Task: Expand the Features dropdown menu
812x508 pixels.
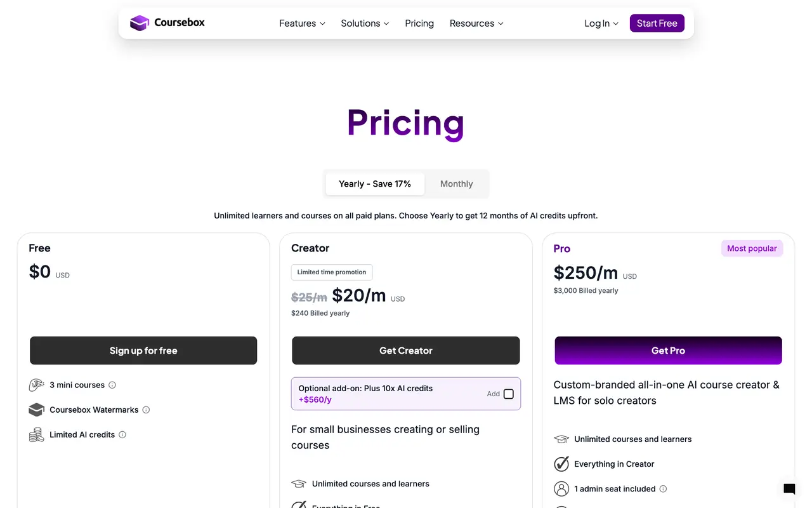Action: 302,23
